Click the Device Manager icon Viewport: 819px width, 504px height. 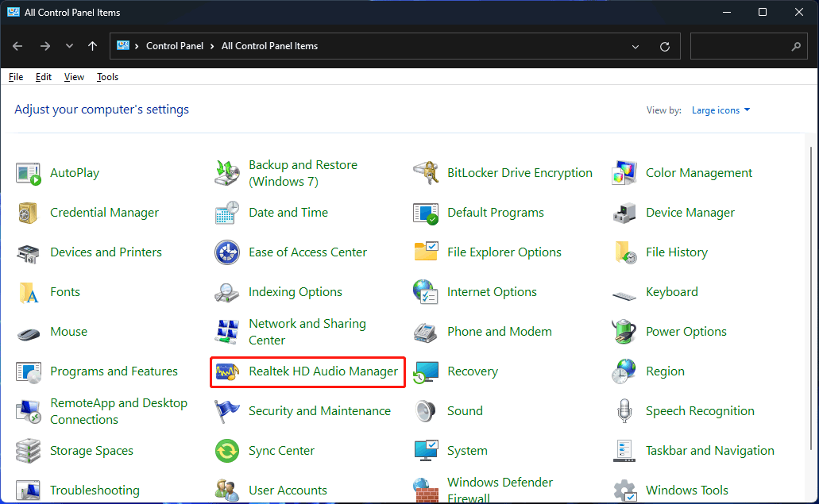(624, 213)
